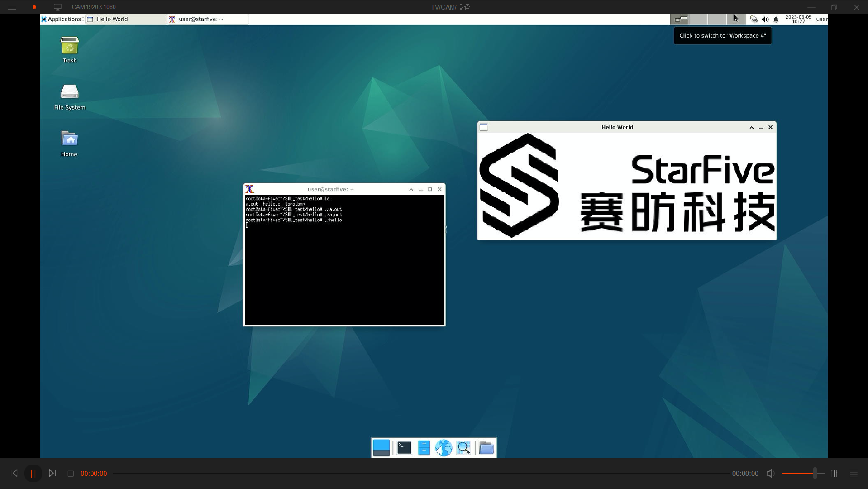Open the Trash desktop icon
This screenshot has height=489, width=868.
(70, 50)
